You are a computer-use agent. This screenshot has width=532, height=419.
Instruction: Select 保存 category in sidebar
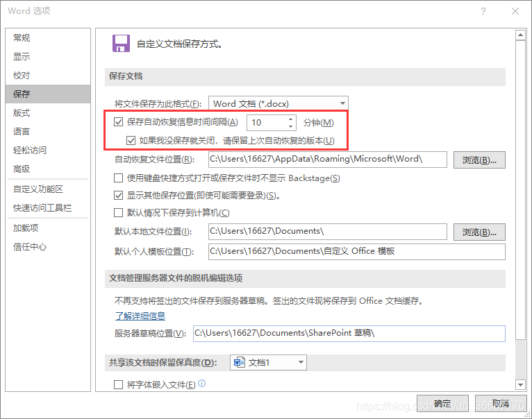48,94
